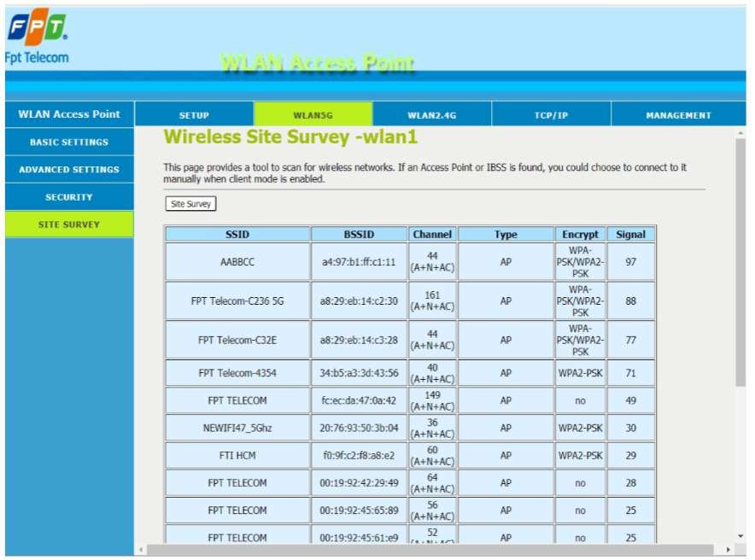
Task: Click the BSSID column header
Action: click(x=359, y=234)
